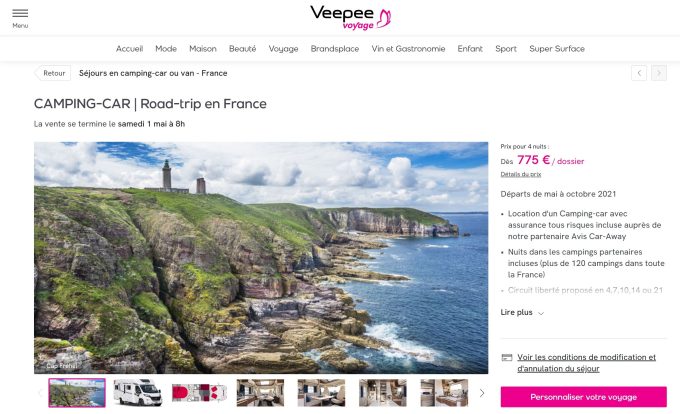Click Personnaliser votre voyage button
Image resolution: width=680 pixels, height=414 pixels.
click(x=583, y=397)
